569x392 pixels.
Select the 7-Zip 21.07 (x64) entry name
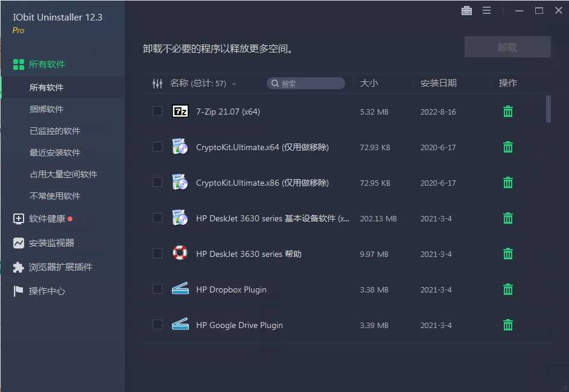click(x=228, y=112)
